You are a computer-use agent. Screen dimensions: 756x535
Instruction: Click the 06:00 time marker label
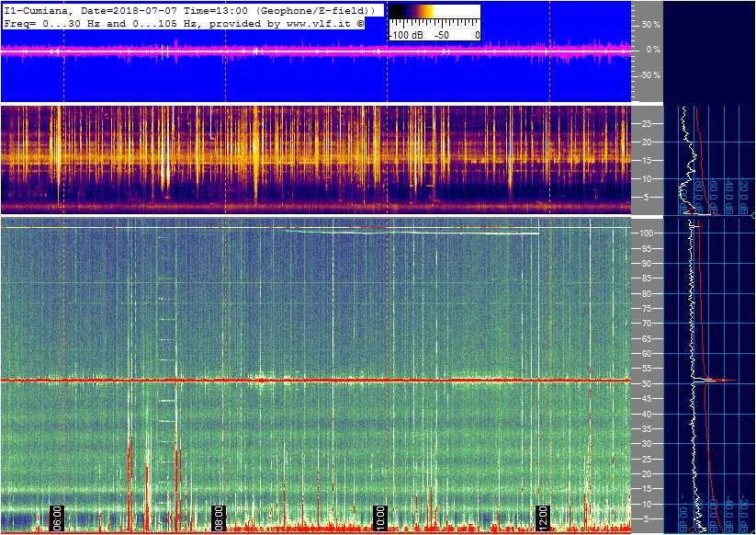[57, 518]
